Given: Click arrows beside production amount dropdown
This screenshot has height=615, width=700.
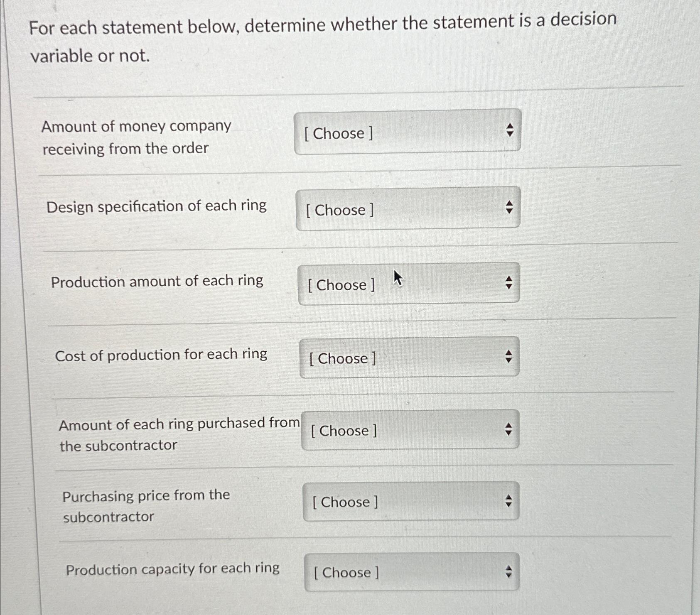Looking at the screenshot, I should click(x=509, y=283).
